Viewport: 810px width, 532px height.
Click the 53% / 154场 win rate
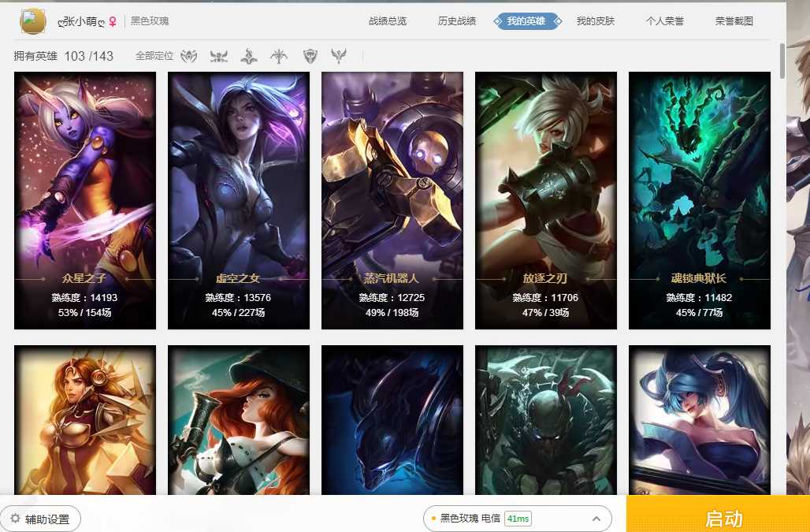tap(85, 312)
